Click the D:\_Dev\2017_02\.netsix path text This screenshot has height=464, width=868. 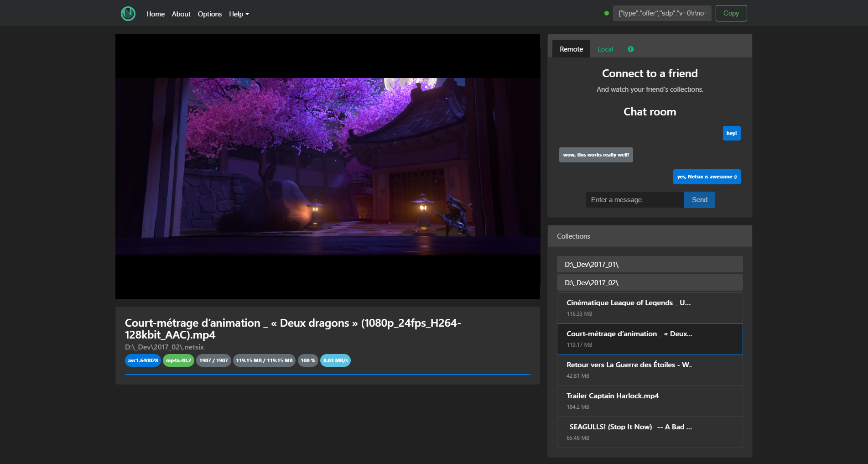pyautogui.click(x=164, y=347)
